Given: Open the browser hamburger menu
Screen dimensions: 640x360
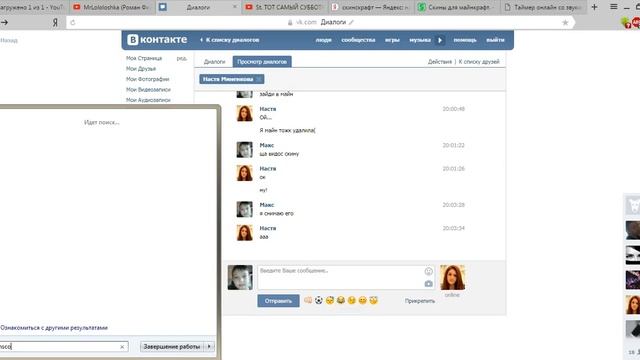Looking at the screenshot, I should click(613, 7).
